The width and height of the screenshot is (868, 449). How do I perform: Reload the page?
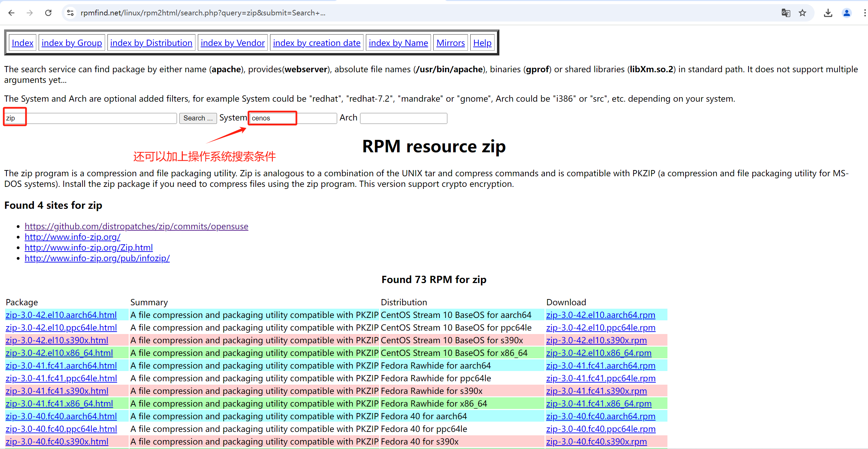pos(48,13)
